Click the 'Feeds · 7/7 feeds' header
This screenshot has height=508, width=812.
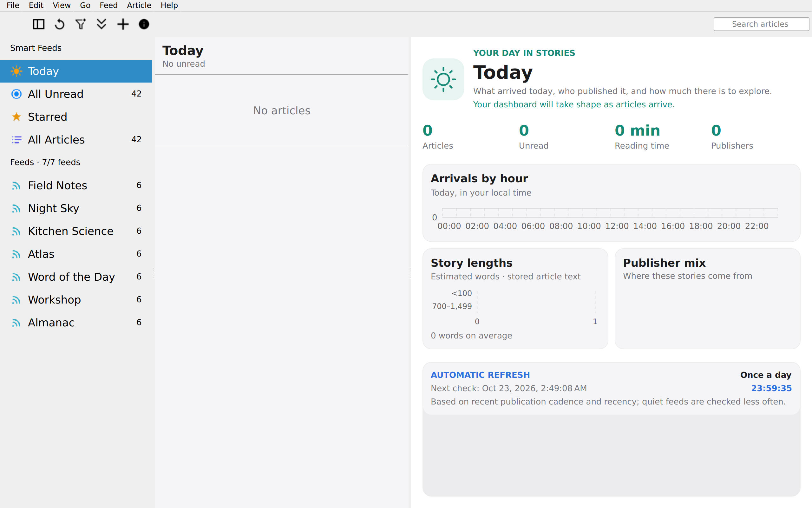coord(45,162)
